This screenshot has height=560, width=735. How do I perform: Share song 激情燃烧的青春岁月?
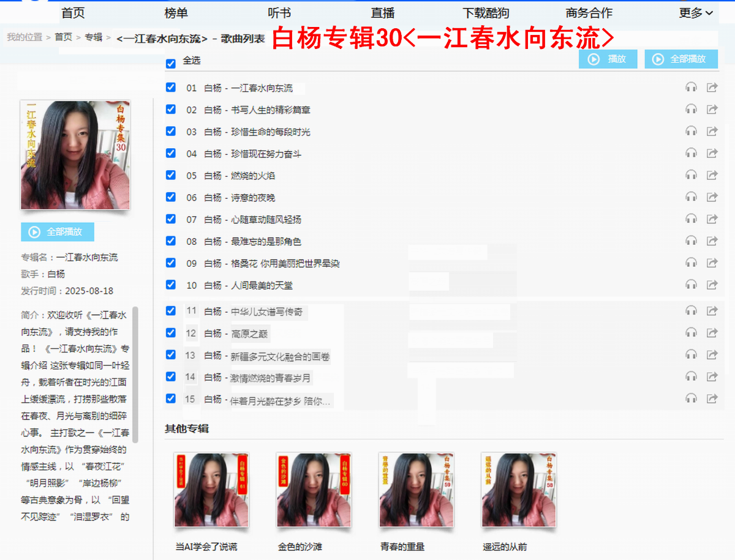[712, 377]
